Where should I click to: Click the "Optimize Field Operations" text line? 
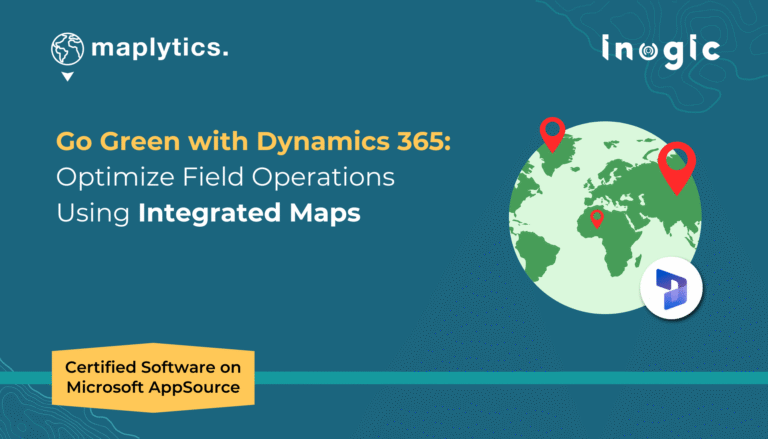coord(225,177)
